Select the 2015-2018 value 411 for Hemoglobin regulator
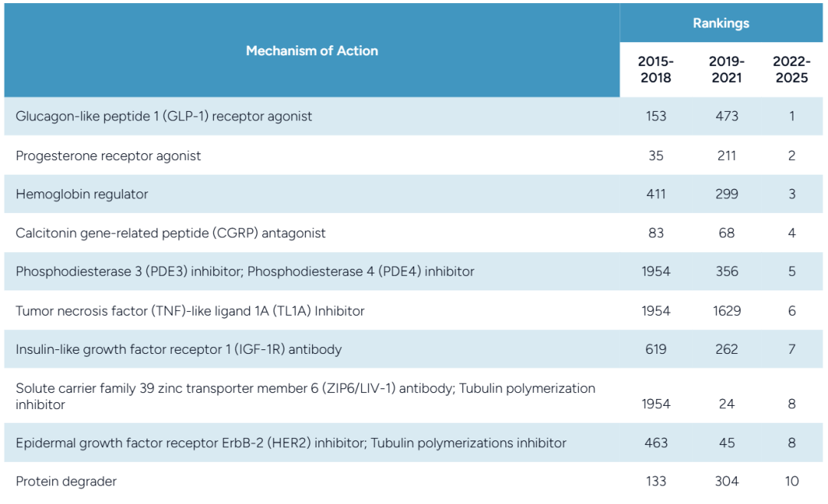The height and width of the screenshot is (504, 828). pos(655,195)
